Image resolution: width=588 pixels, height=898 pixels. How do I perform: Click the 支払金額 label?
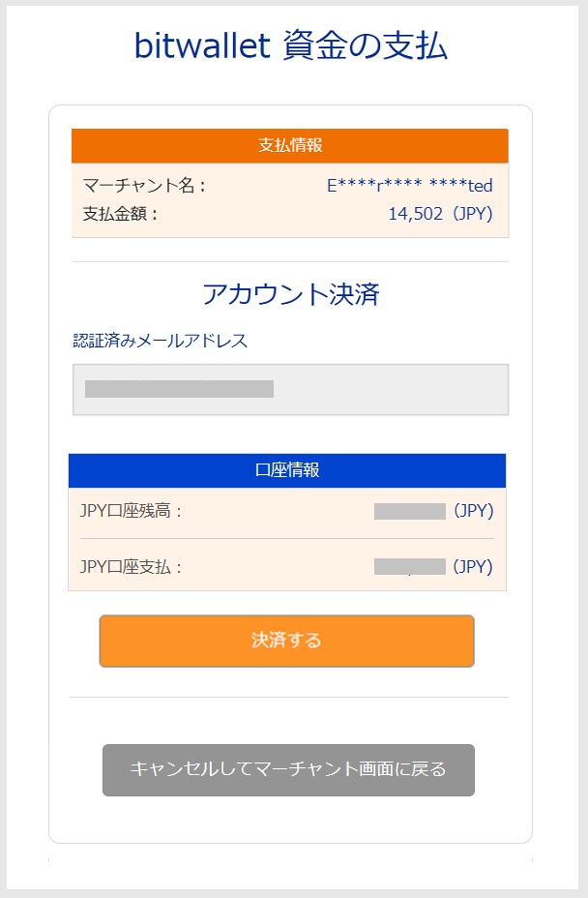[x=121, y=214]
